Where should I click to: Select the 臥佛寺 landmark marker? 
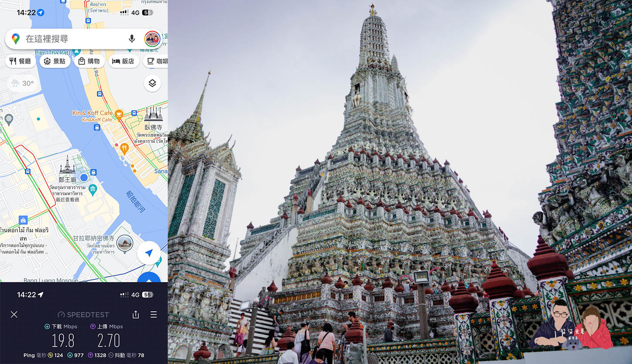tap(153, 114)
